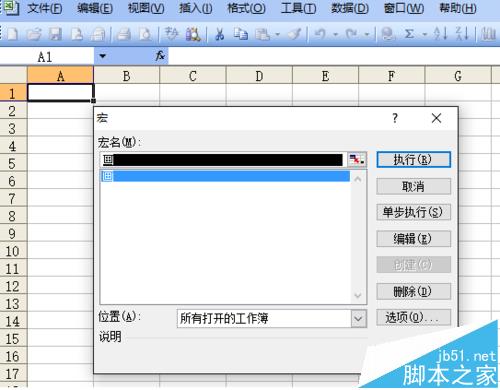This screenshot has height=390, width=500.
Task: Click the Undo arrow icon
Action: pyautogui.click(x=321, y=34)
